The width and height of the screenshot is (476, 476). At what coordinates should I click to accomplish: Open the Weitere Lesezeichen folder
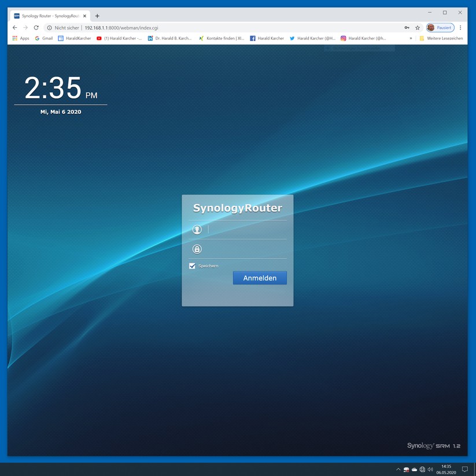(x=441, y=38)
